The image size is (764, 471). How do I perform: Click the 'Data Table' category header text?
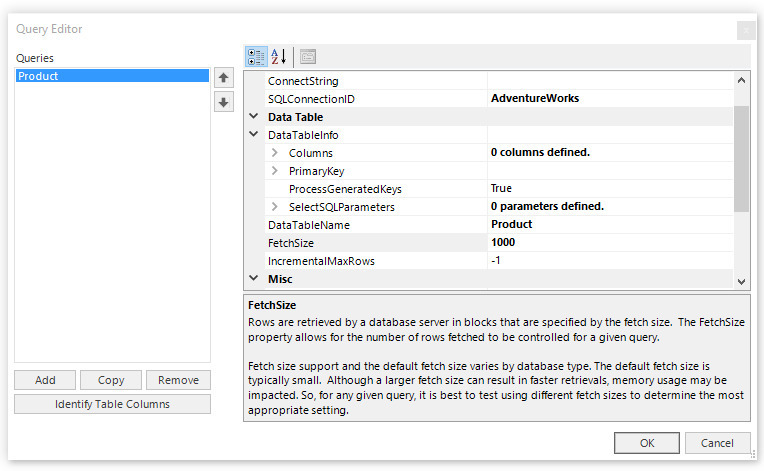pos(295,117)
